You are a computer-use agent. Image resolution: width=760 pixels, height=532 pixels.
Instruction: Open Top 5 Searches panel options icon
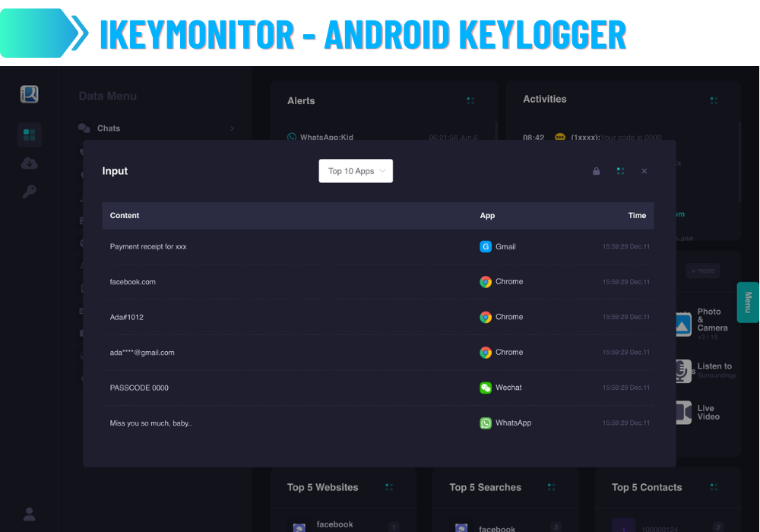tap(551, 487)
